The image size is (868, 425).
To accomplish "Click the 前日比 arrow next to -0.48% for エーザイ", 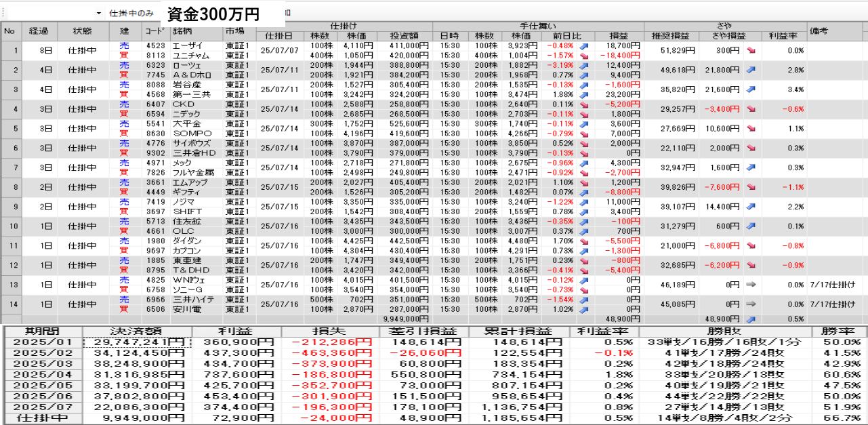I will [x=584, y=45].
